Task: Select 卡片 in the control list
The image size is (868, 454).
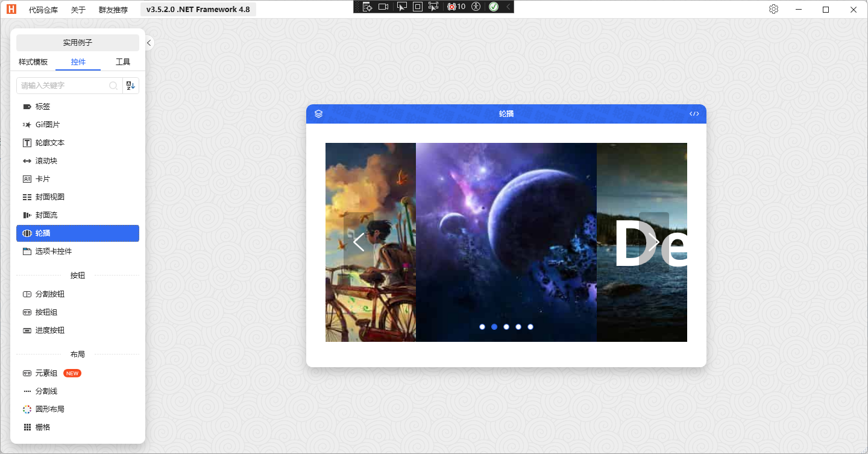Action: 78,179
